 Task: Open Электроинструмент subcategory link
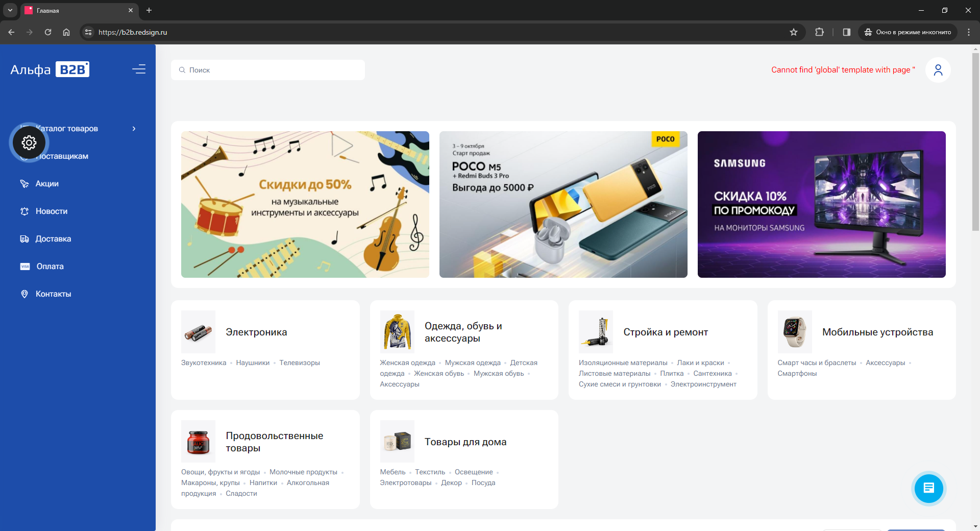pos(703,384)
